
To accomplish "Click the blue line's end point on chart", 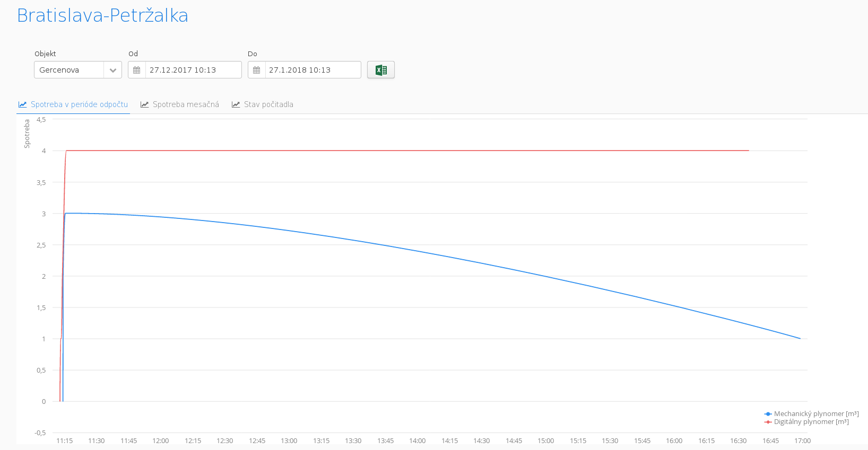I will (x=800, y=338).
